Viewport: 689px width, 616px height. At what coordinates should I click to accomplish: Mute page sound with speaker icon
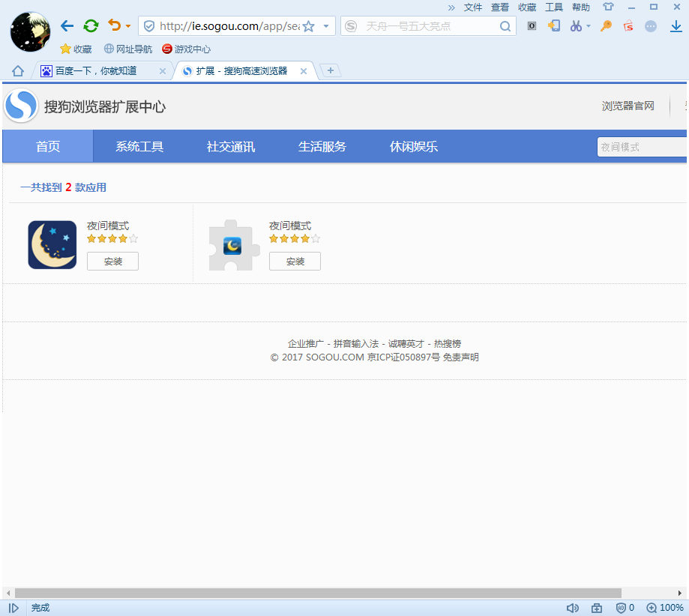tap(572, 608)
